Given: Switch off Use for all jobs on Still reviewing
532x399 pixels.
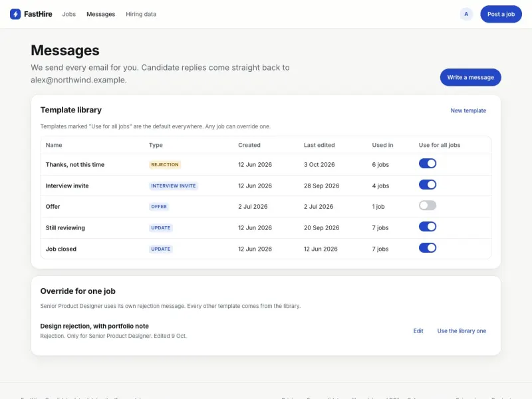Looking at the screenshot, I should (427, 227).
